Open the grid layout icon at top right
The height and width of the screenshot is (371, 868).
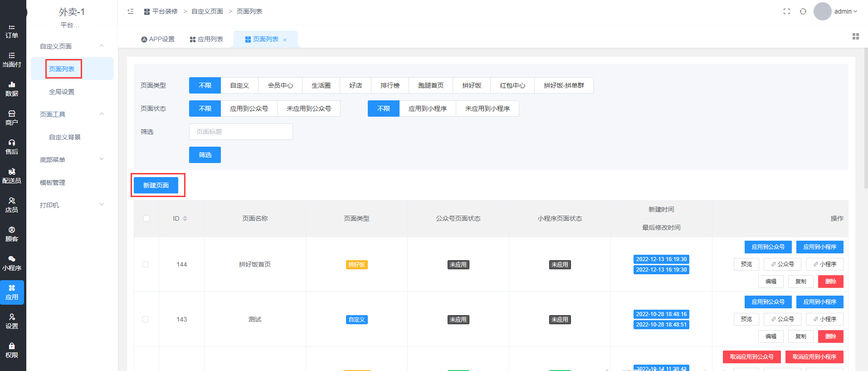(x=856, y=36)
